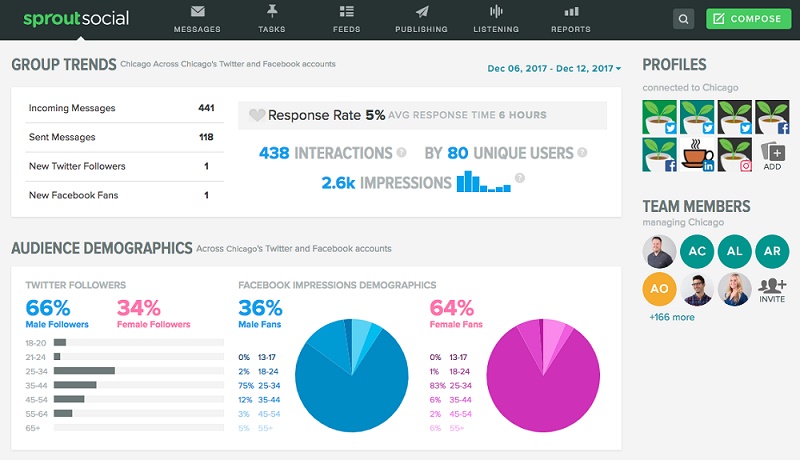This screenshot has width=800, height=460.
Task: Click the AC team member avatar
Action: (697, 251)
